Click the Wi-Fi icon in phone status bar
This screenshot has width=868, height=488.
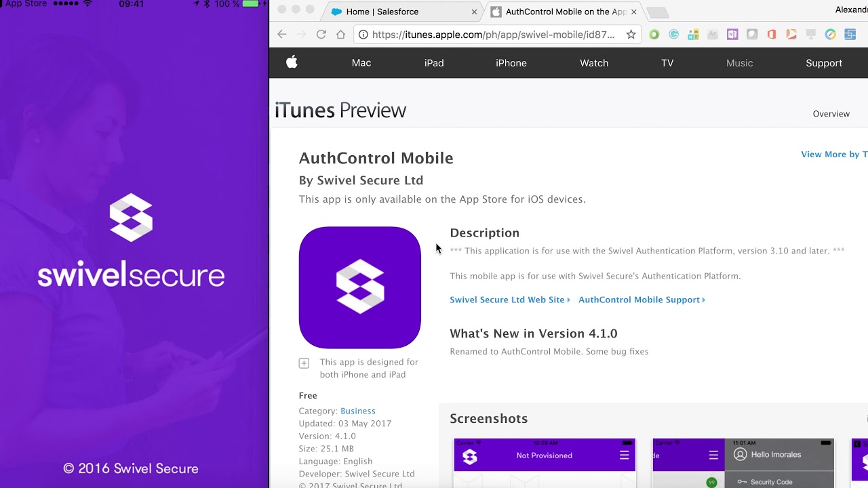[87, 4]
